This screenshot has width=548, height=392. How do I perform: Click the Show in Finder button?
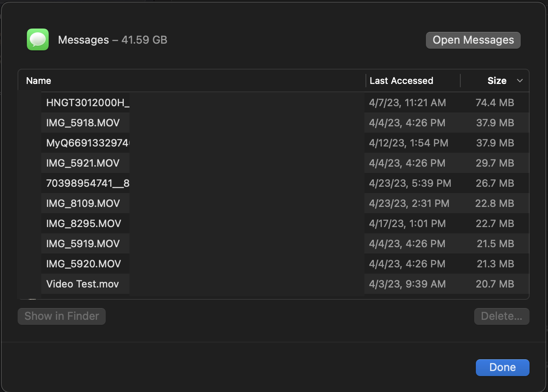click(x=62, y=316)
